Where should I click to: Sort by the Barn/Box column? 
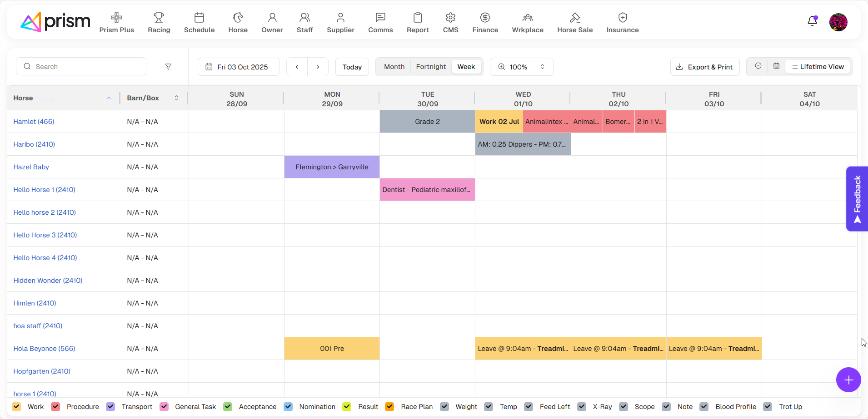(x=176, y=98)
